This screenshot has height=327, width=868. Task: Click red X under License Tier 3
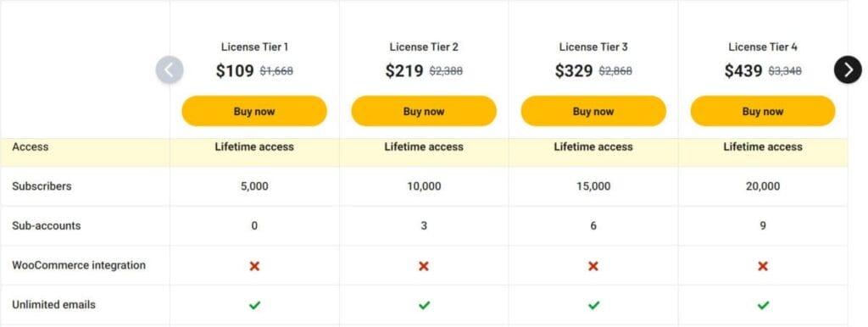(593, 266)
